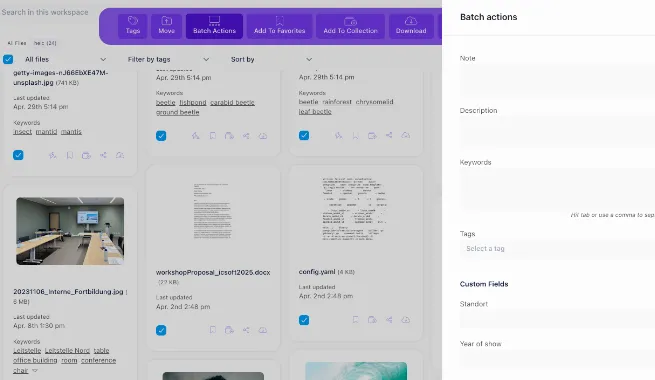Viewport: 655px width, 380px height.
Task: Select Add To Favorites in the toolbar
Action: 279,26
